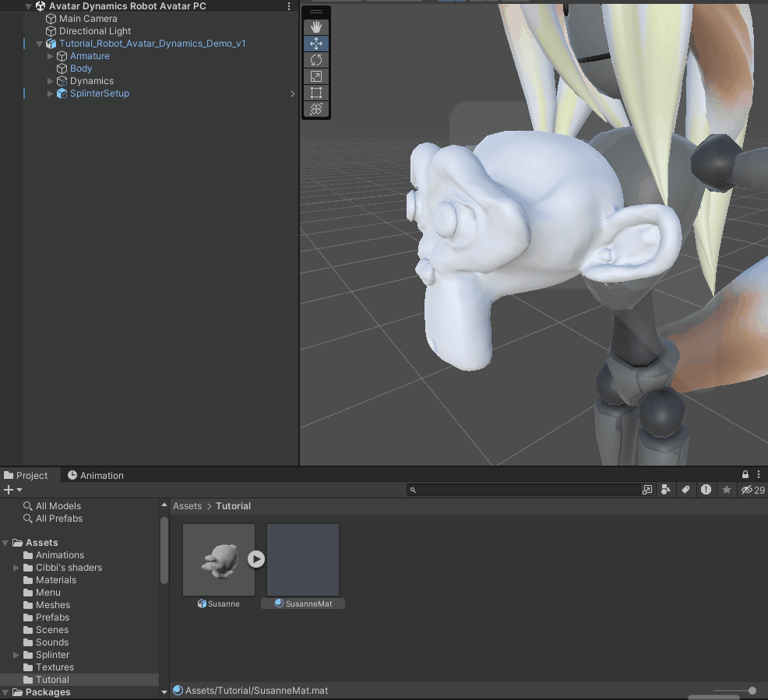Go to Assets in breadcrumb path
The height and width of the screenshot is (700, 768).
point(187,506)
